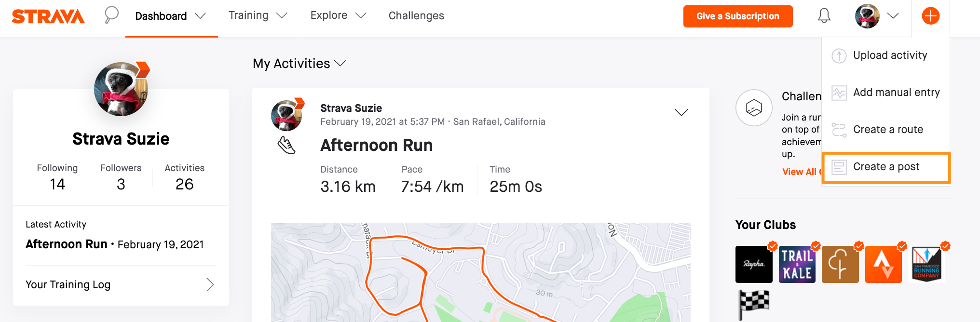
Task: Open the Afternoon Run activity title
Action: click(377, 145)
